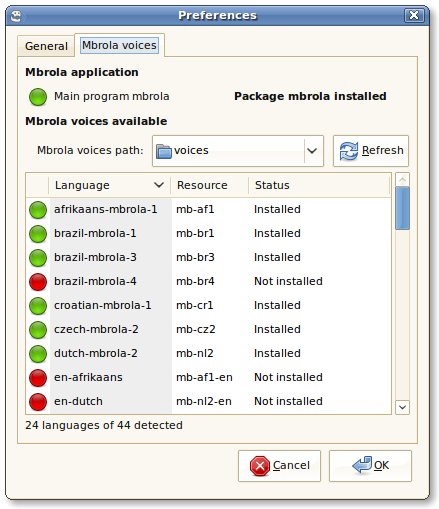Select the croatian-mbrola-1 language name

coord(103,305)
